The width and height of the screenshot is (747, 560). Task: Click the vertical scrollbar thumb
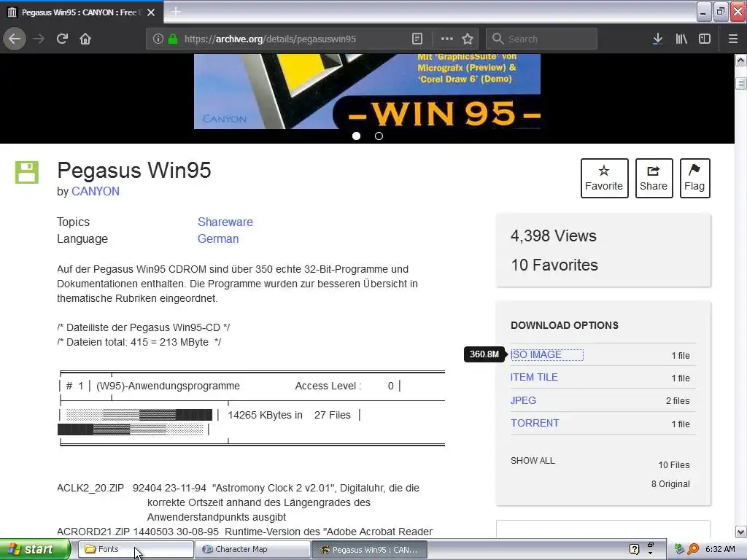[741, 83]
